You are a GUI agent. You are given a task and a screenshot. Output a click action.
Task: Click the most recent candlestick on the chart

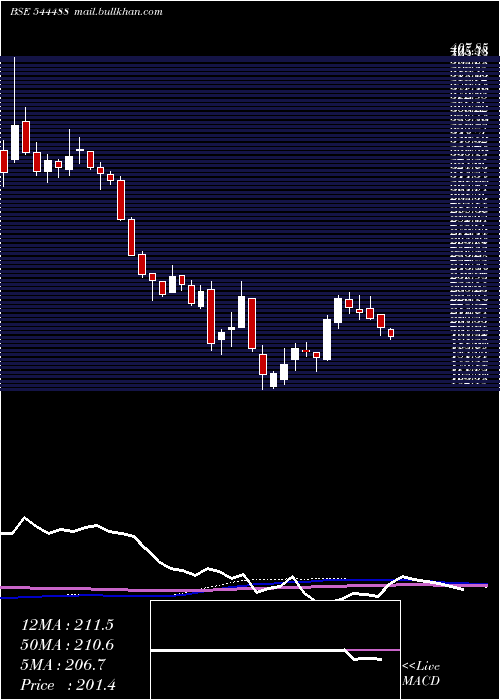[x=391, y=333]
